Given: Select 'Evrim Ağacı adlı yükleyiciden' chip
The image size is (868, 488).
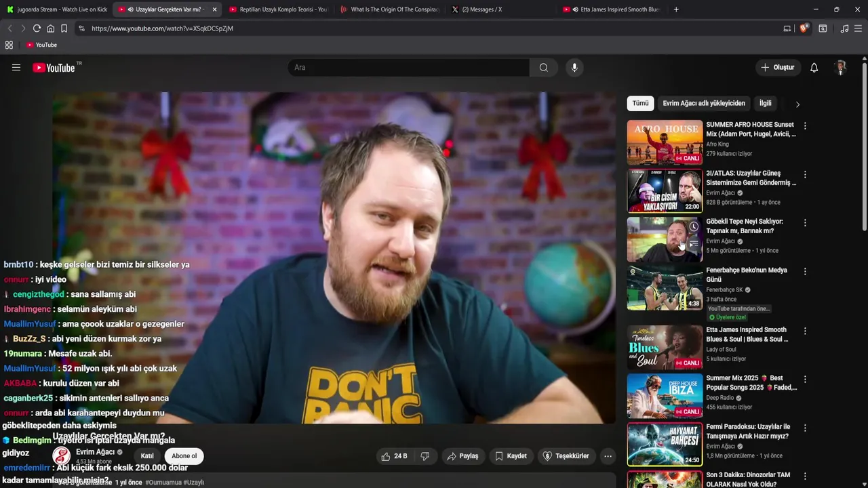Looking at the screenshot, I should (x=704, y=104).
